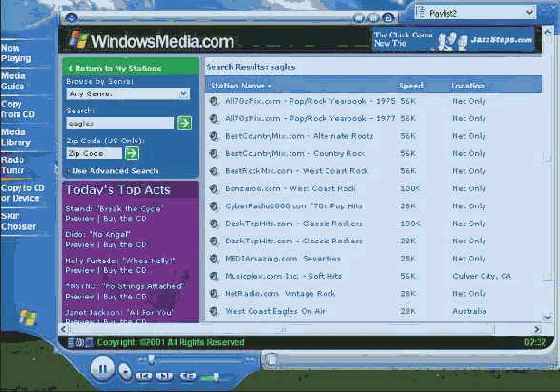Screen dimensions: 560x392
Task: Click the skin mode icon right of seek bar
Action: pos(271,360)
